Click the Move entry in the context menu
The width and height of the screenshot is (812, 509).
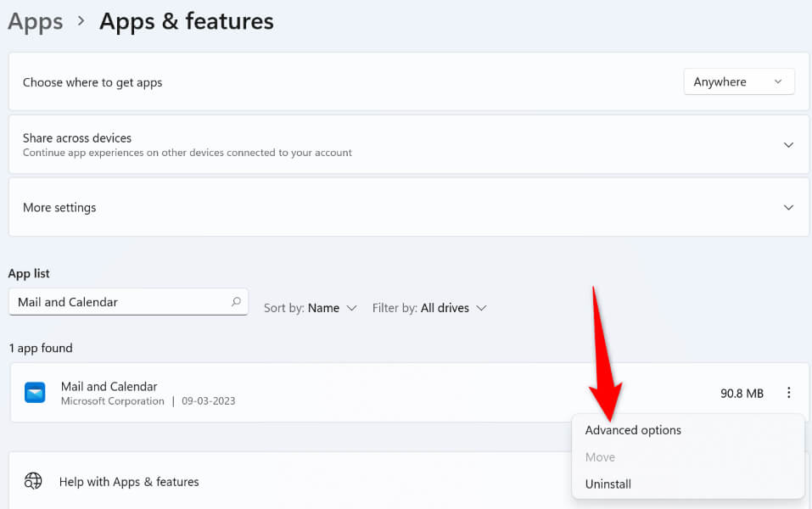[x=600, y=457]
